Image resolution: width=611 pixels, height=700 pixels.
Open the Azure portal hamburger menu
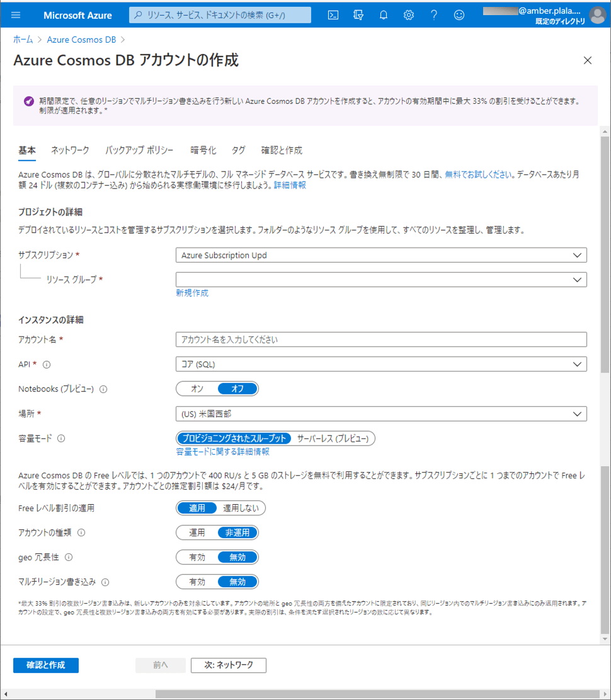tap(16, 15)
